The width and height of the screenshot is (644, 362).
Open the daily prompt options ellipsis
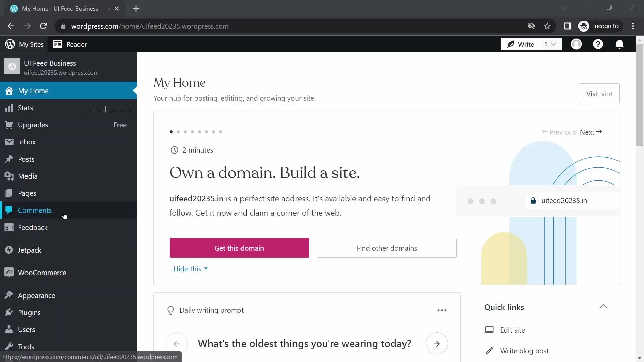click(442, 310)
